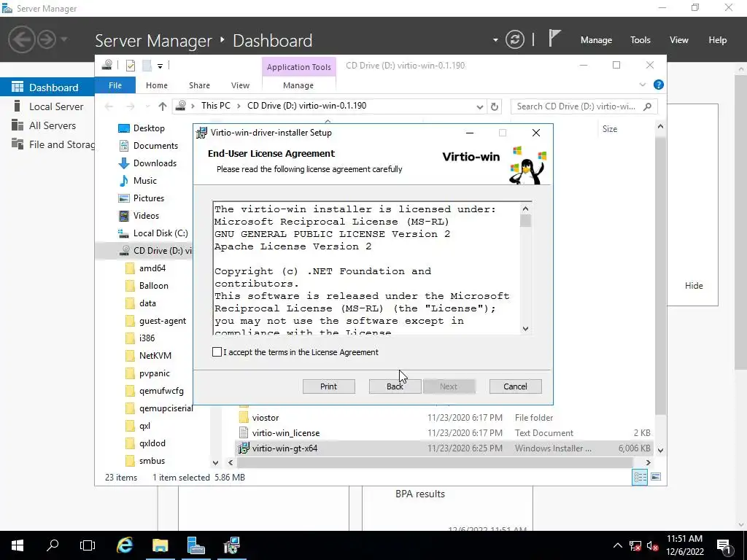Screen dimensions: 747x560
Task: Expand the address bar history dropdown
Action: click(480, 106)
